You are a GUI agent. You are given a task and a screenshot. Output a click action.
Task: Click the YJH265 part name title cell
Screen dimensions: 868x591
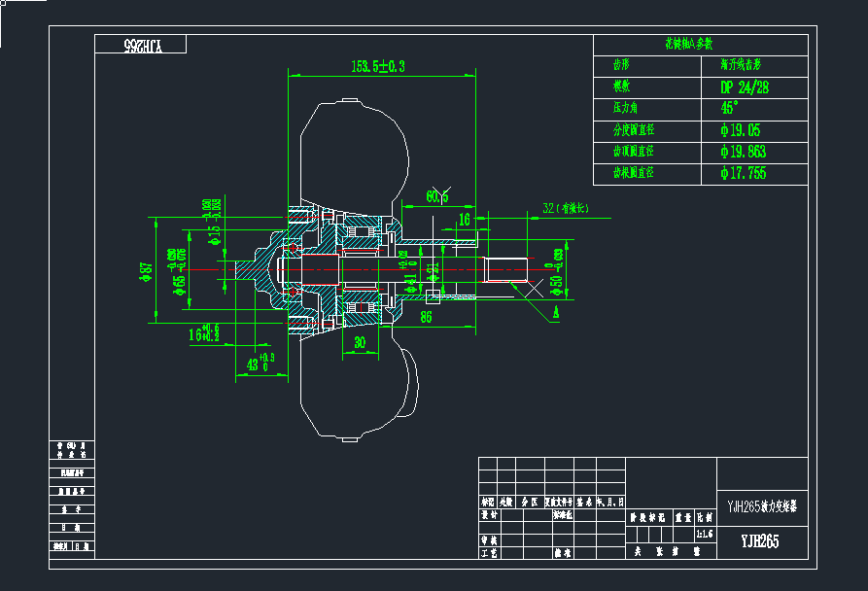[x=762, y=505]
